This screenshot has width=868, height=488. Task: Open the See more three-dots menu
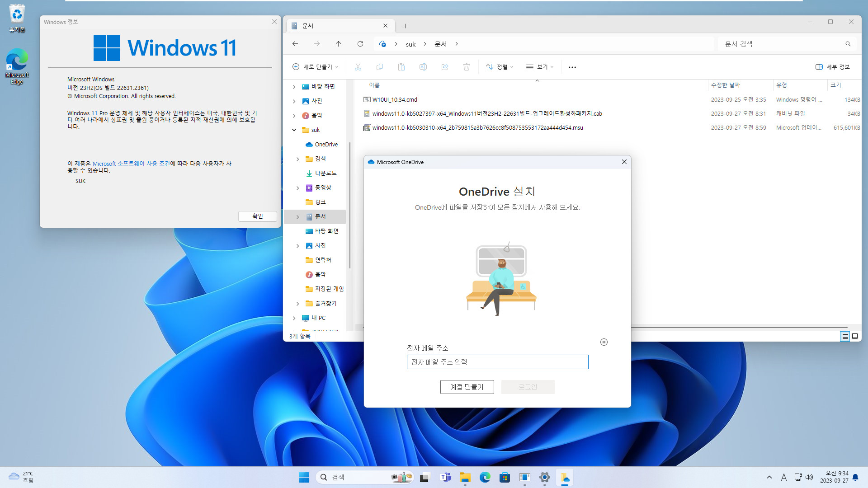(x=572, y=67)
